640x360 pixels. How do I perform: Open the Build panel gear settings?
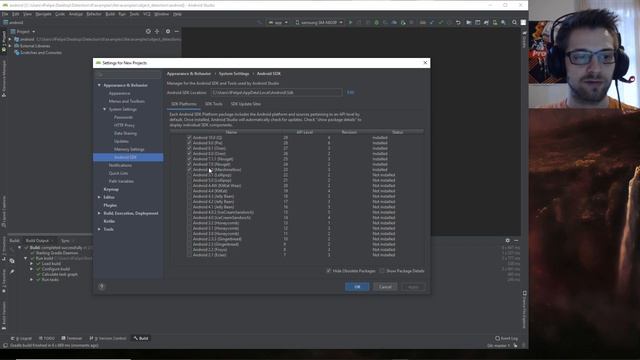507,240
